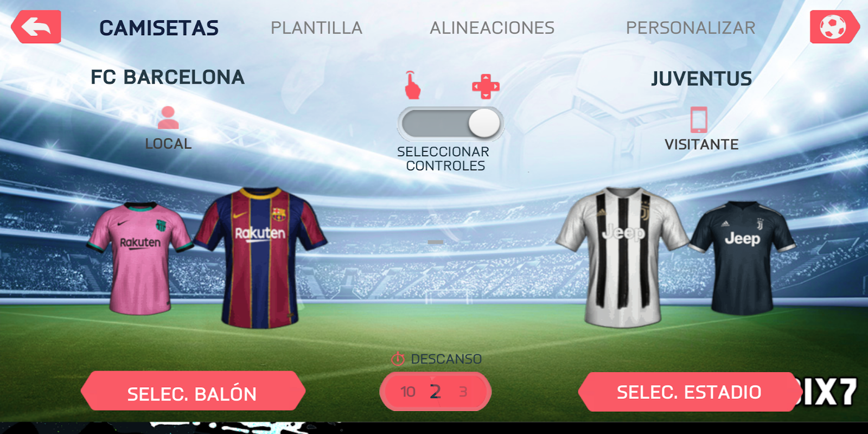
Task: Open the PLANTILLA tab
Action: [x=316, y=28]
